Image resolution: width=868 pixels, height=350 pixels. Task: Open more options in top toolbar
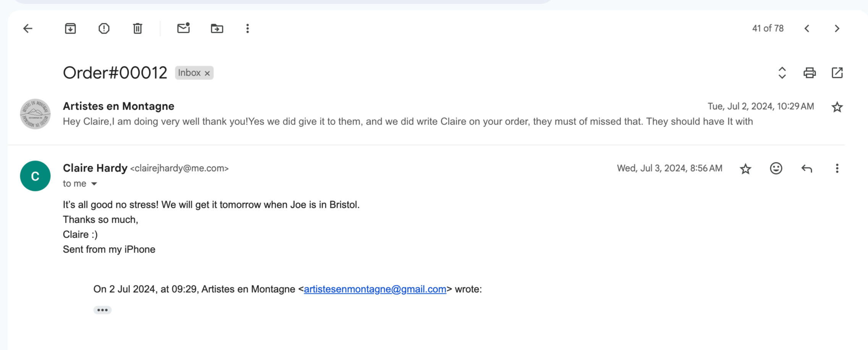[x=247, y=29]
